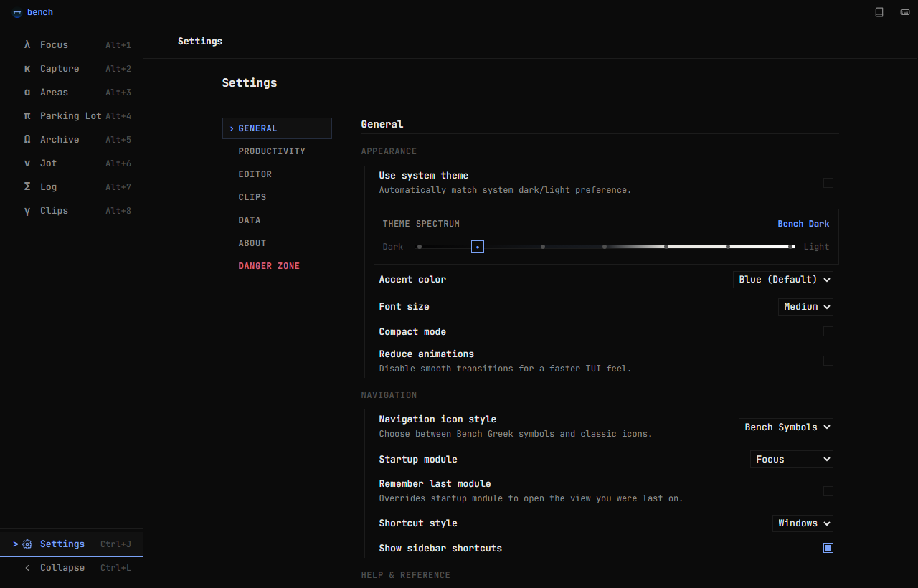Viewport: 918px width, 588px height.
Task: Switch to the Productivity settings tab
Action: pyautogui.click(x=277, y=151)
